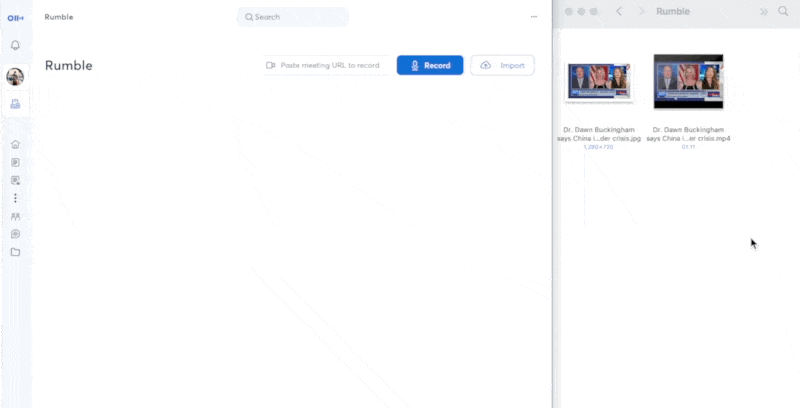Click the Paste meeting URL to record field
The image size is (800, 408).
point(325,65)
